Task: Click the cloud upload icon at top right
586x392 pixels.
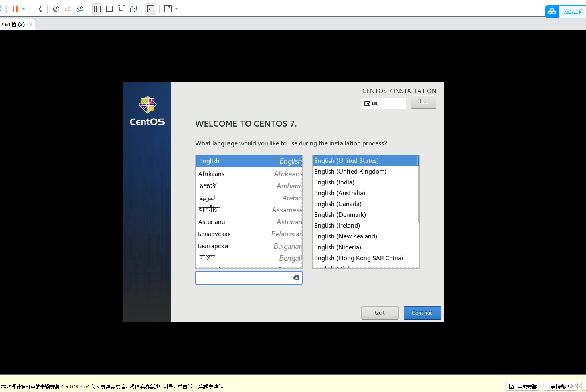Action: 552,12
